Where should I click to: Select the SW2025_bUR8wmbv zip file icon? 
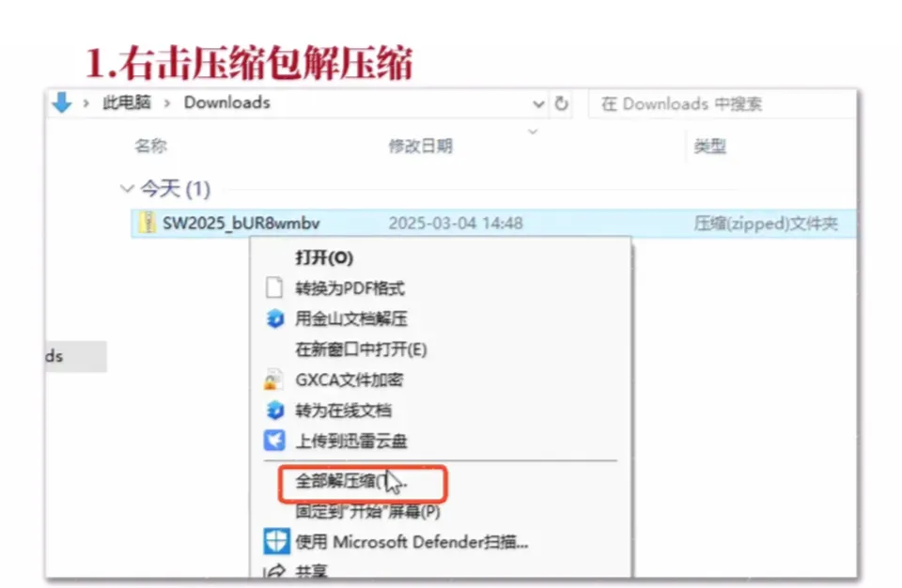[x=148, y=223]
